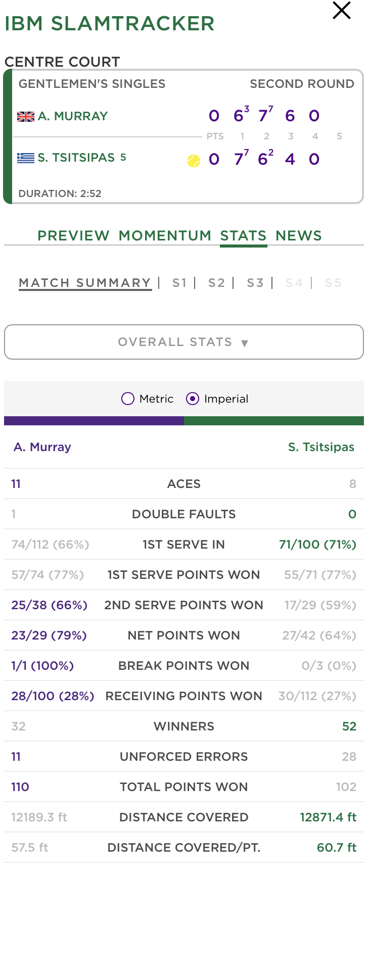369x980 pixels.
Task: View set 1 stats via S1
Action: click(179, 283)
